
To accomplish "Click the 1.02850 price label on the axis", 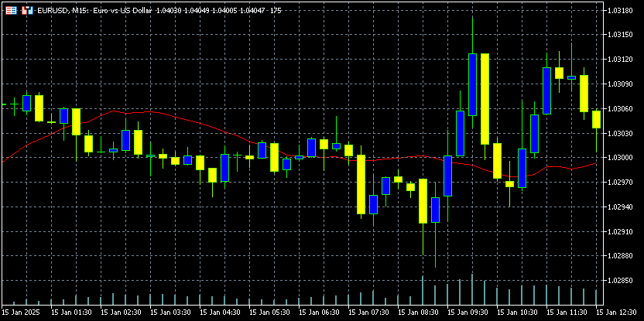I will pos(622,281).
